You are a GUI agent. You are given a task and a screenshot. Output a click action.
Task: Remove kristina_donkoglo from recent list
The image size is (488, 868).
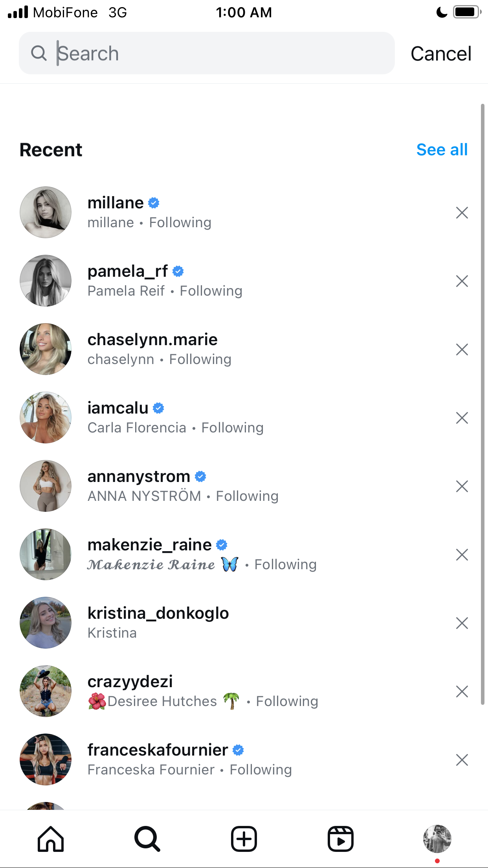pyautogui.click(x=462, y=623)
